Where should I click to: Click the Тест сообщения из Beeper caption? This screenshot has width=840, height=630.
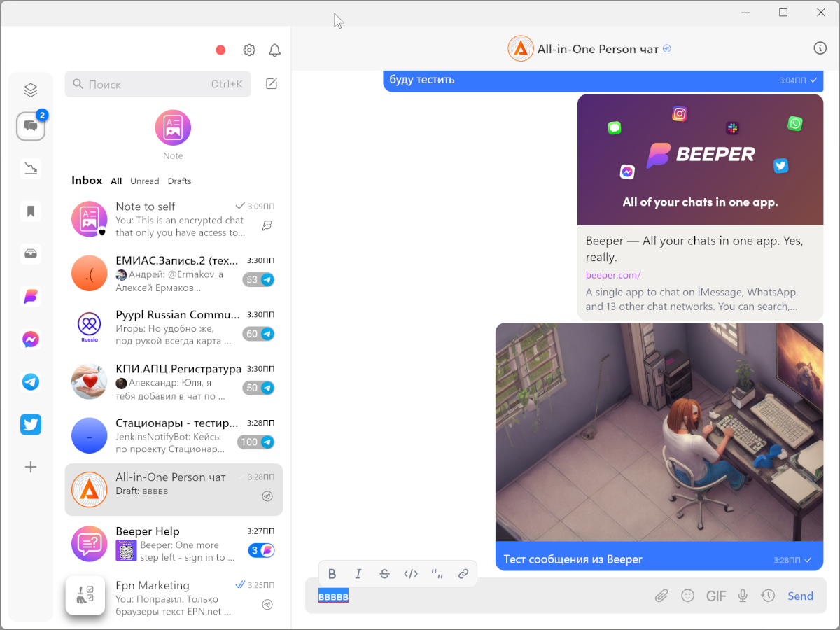573,559
